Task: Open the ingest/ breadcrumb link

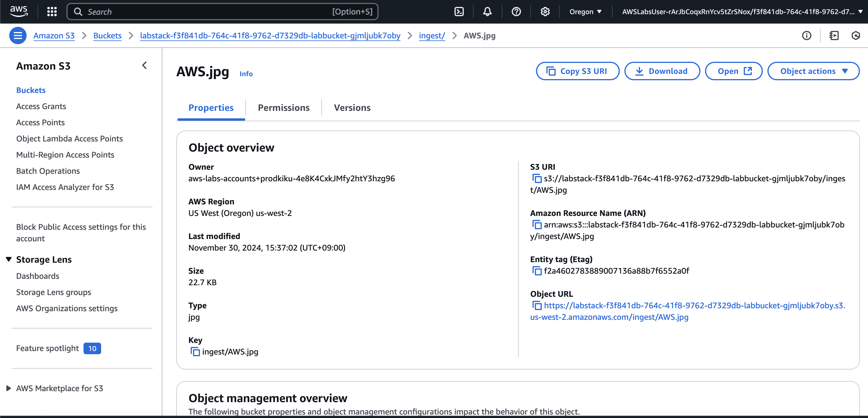Action: click(x=432, y=35)
